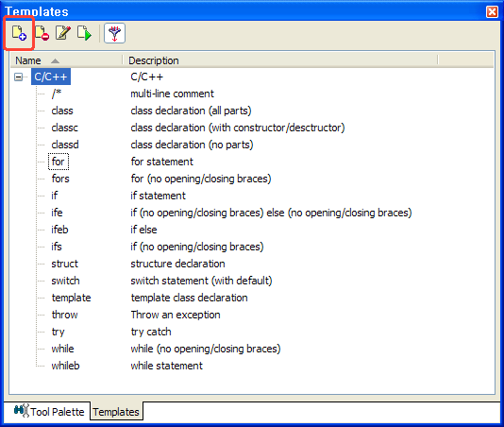The width and height of the screenshot is (504, 427).
Task: Select the 'try' catch template
Action: [58, 332]
